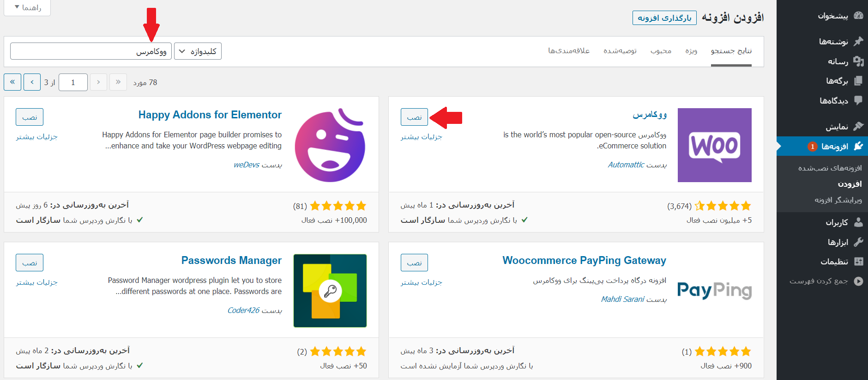This screenshot has height=380, width=868.
Task: Click the کاربران user icon
Action: point(858,222)
